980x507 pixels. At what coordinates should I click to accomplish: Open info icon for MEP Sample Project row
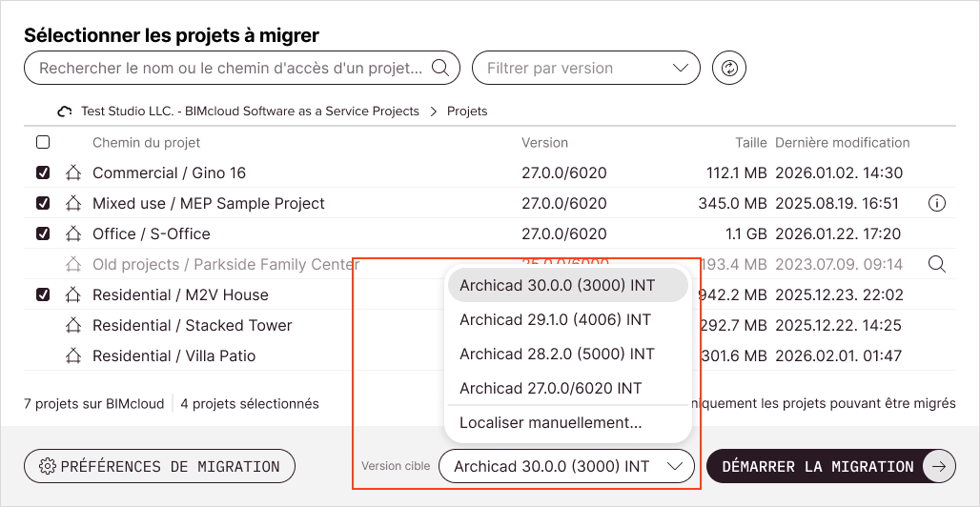click(x=937, y=203)
